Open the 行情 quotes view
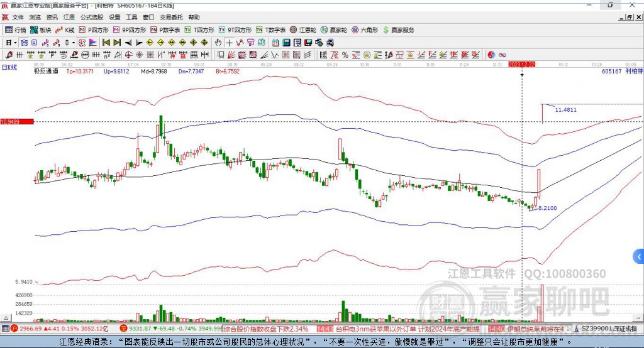 [x=15, y=30]
